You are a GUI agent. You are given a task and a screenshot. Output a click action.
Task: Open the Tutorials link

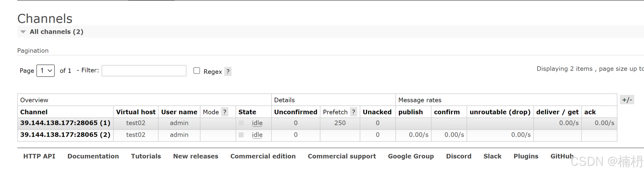click(x=146, y=156)
